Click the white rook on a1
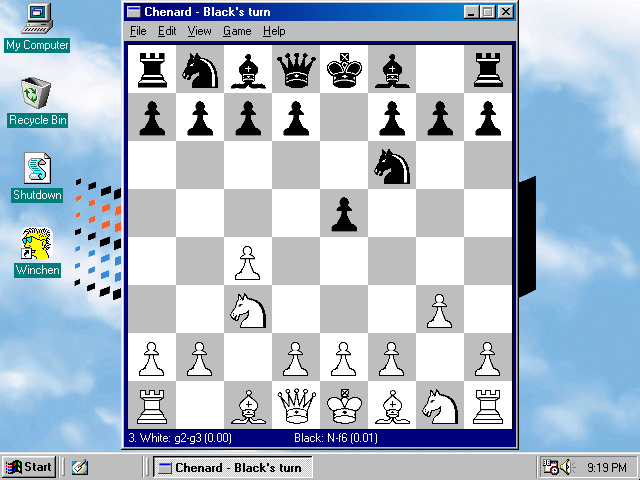Image resolution: width=640 pixels, height=480 pixels. click(152, 406)
